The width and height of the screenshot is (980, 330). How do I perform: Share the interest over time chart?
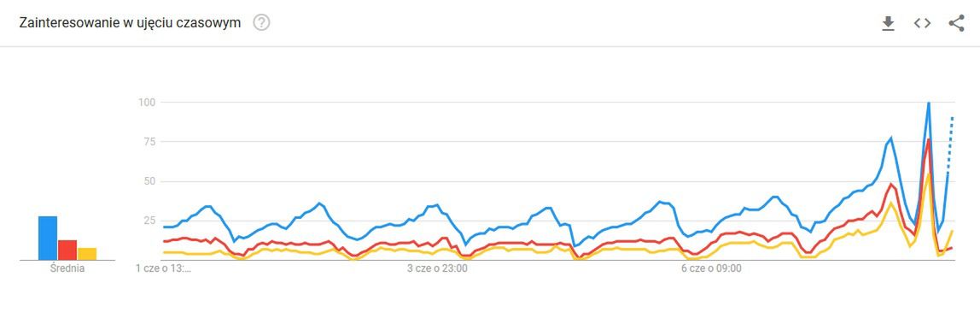tap(956, 23)
